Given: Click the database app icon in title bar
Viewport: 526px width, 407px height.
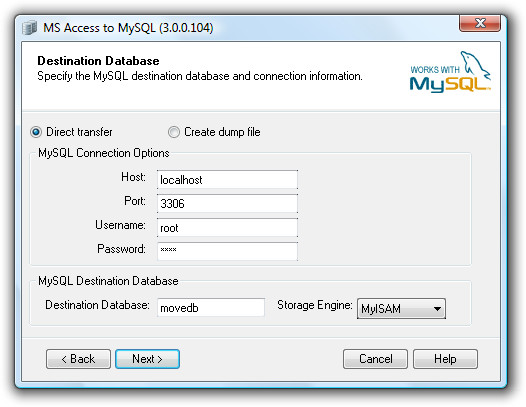Looking at the screenshot, I should pyautogui.click(x=30, y=28).
